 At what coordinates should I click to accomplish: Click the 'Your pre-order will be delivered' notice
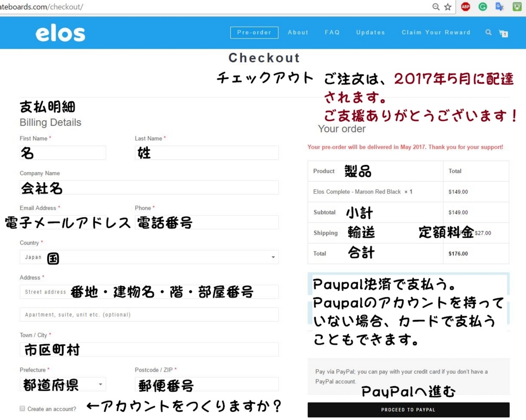[405, 147]
